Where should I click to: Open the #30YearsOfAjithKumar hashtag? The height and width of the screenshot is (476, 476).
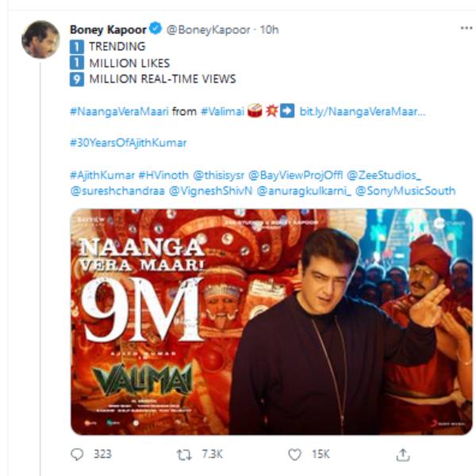coord(128,143)
